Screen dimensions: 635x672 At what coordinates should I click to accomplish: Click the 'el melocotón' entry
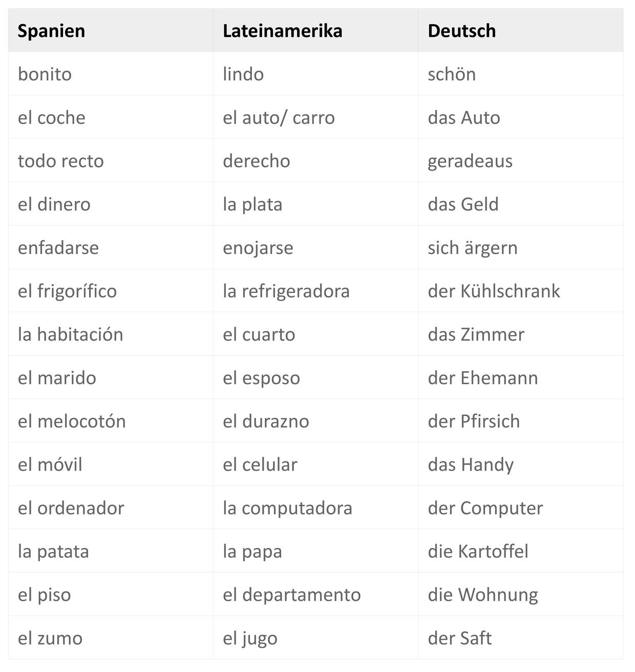pos(72,421)
